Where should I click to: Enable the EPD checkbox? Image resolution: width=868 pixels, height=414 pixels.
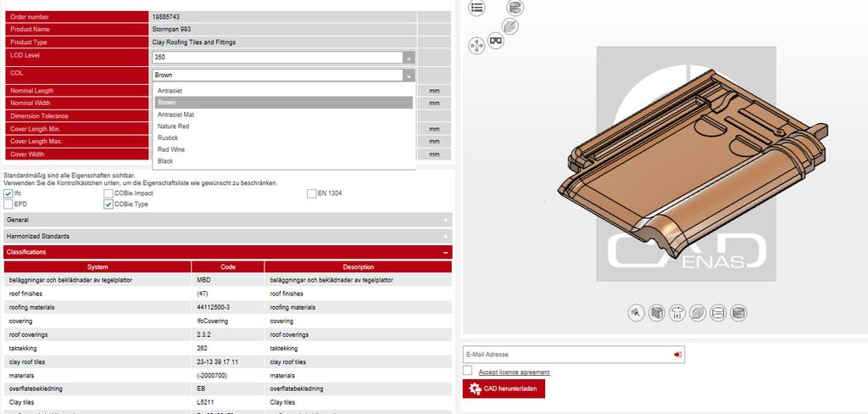click(8, 204)
